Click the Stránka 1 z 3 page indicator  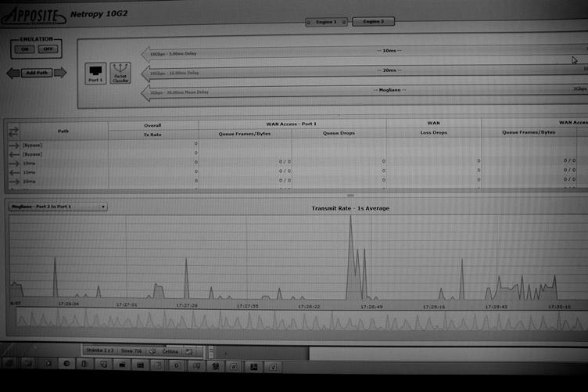tap(100, 351)
